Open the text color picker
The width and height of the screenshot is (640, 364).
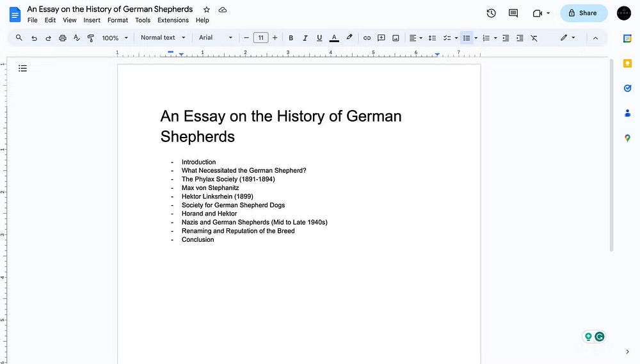coord(333,38)
